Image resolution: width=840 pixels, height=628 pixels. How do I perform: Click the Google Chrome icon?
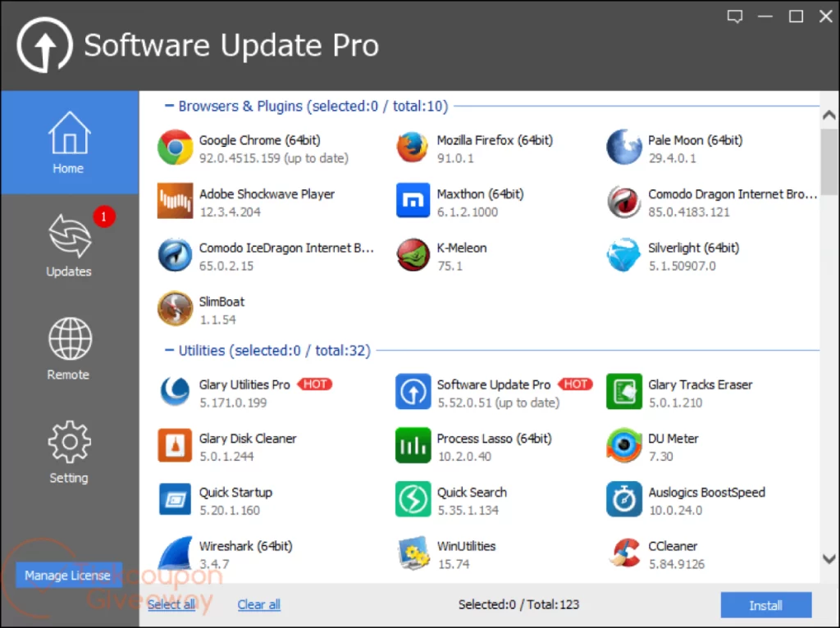pos(175,148)
